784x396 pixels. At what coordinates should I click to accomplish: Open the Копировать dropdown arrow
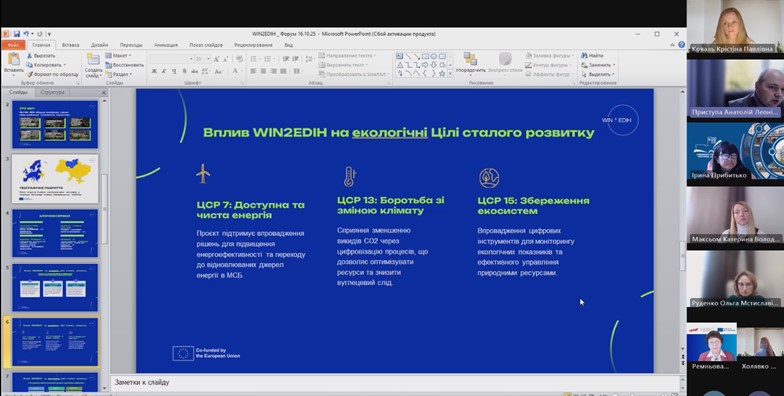click(x=64, y=65)
